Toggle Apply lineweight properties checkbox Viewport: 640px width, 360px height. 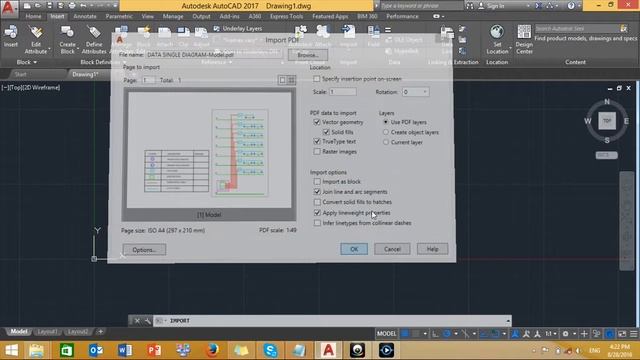(317, 213)
